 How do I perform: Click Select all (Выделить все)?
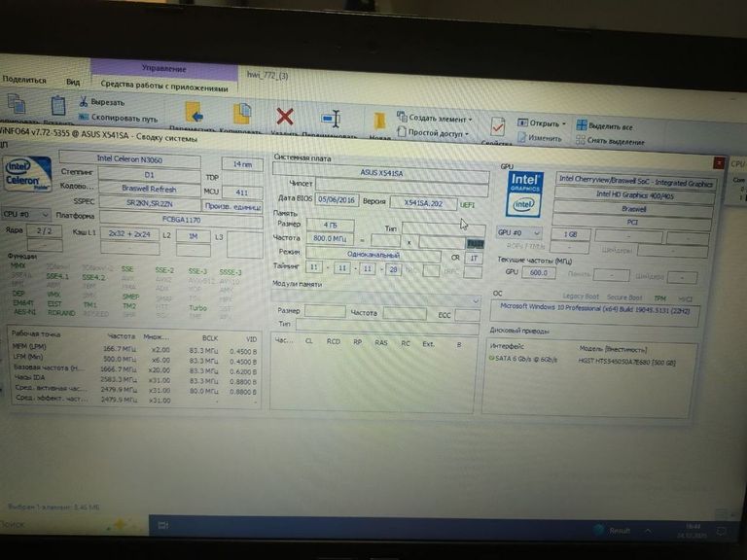[x=605, y=126]
